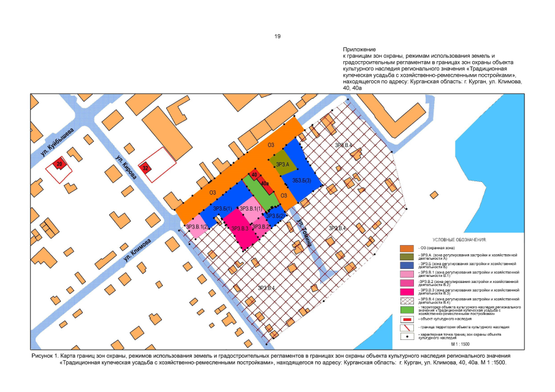Click the olive ЗРЗ.А legend swatch
The image size is (555, 392).
(x=406, y=256)
